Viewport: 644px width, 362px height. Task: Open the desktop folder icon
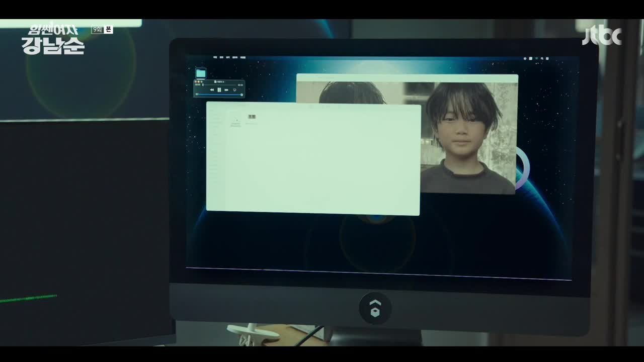[201, 73]
